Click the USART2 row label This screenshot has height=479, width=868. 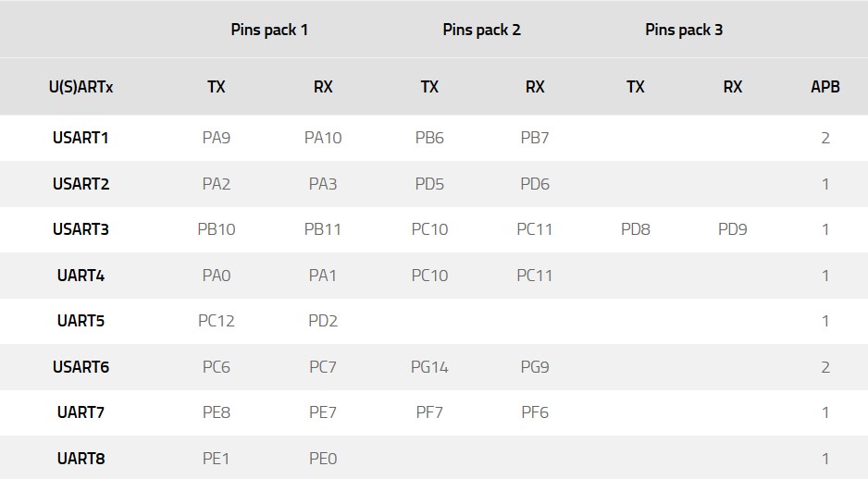[x=81, y=184]
